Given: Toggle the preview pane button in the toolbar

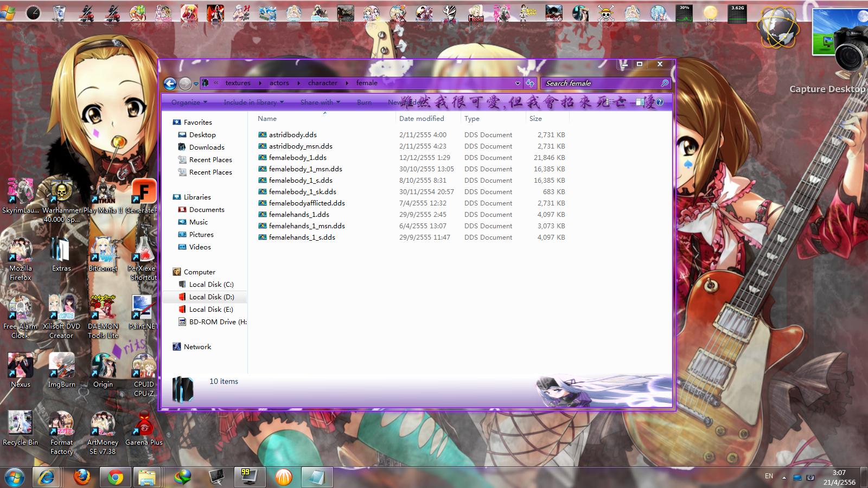Looking at the screenshot, I should [640, 102].
